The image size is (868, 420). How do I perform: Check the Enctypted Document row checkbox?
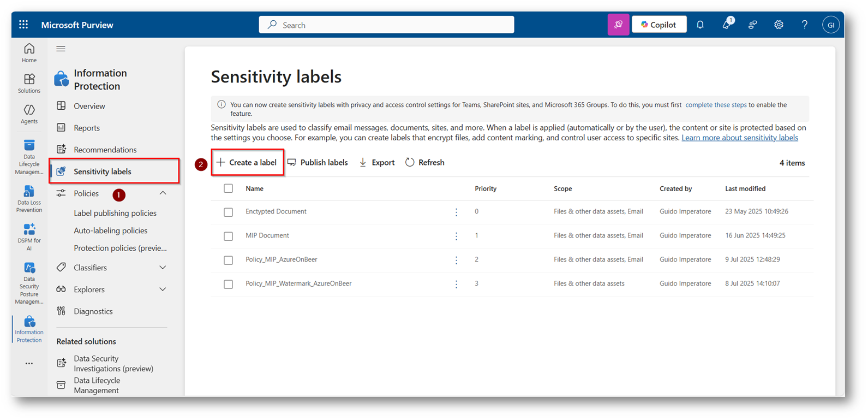tap(229, 212)
